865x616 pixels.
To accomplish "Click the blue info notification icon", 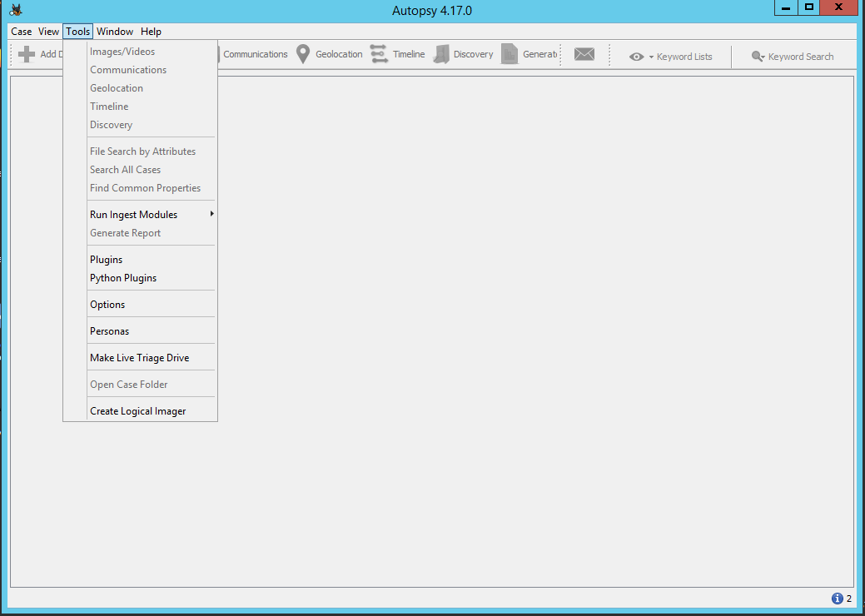I will [x=837, y=599].
